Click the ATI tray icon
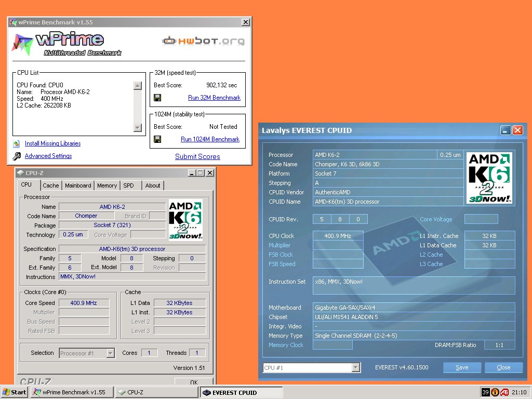The width and height of the screenshot is (532, 399). 504,392
